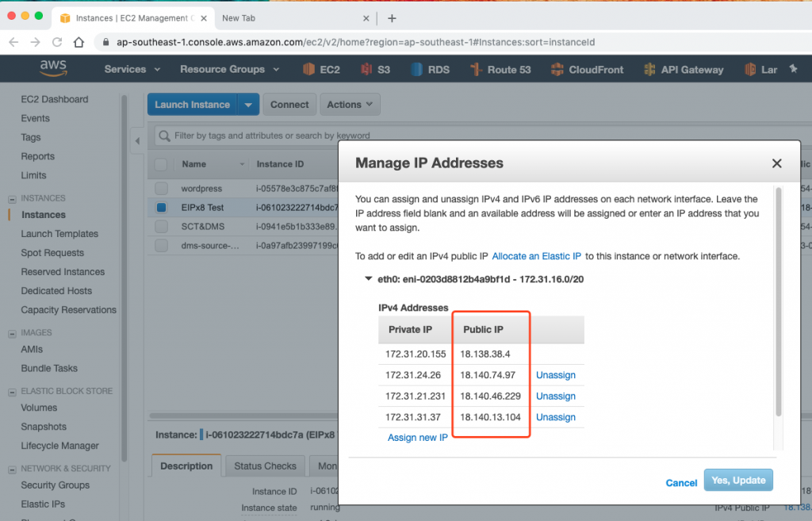This screenshot has width=812, height=521.
Task: Open the EC2 service shortcut icon
Action: pyautogui.click(x=308, y=70)
